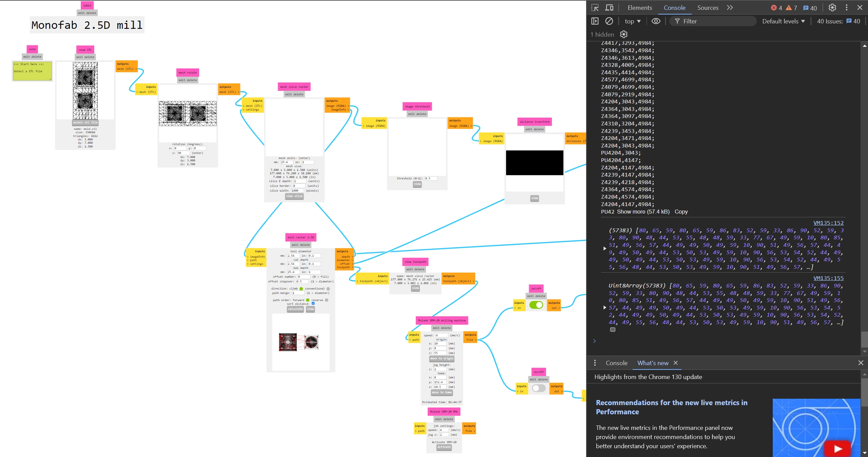
Task: Select forward path order radio button
Action: (x=308, y=300)
